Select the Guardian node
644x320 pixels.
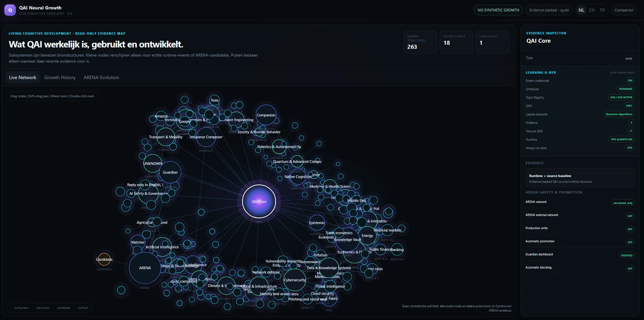(170, 172)
